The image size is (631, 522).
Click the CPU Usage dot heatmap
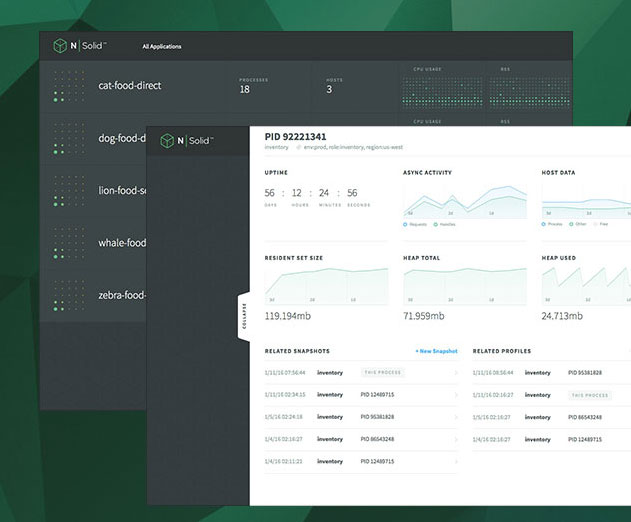[x=442, y=92]
